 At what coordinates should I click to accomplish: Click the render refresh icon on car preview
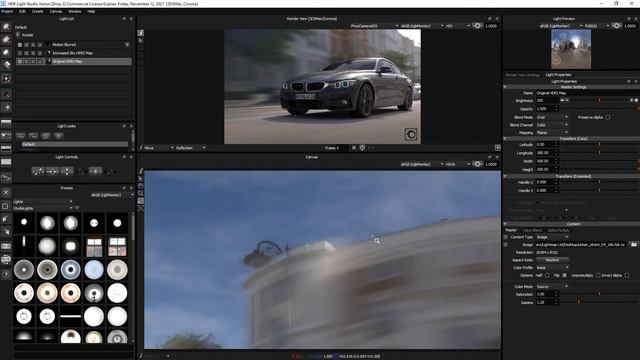411,134
